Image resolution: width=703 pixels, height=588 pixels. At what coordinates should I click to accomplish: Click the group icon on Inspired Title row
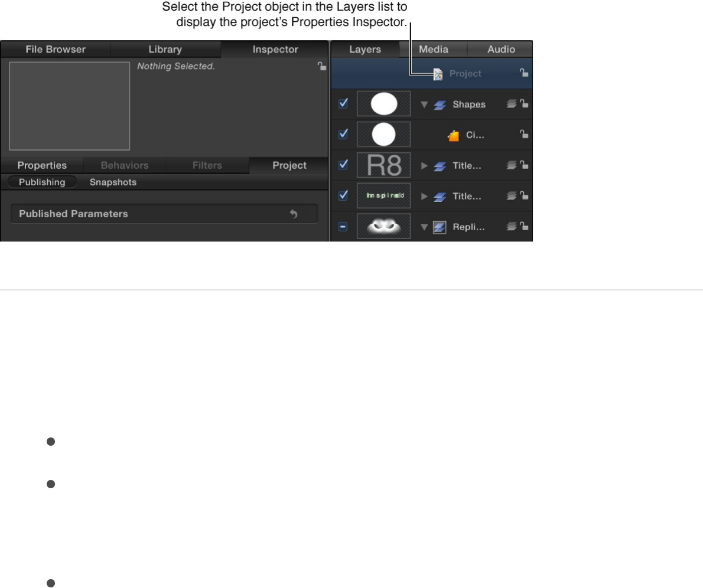tap(440, 197)
